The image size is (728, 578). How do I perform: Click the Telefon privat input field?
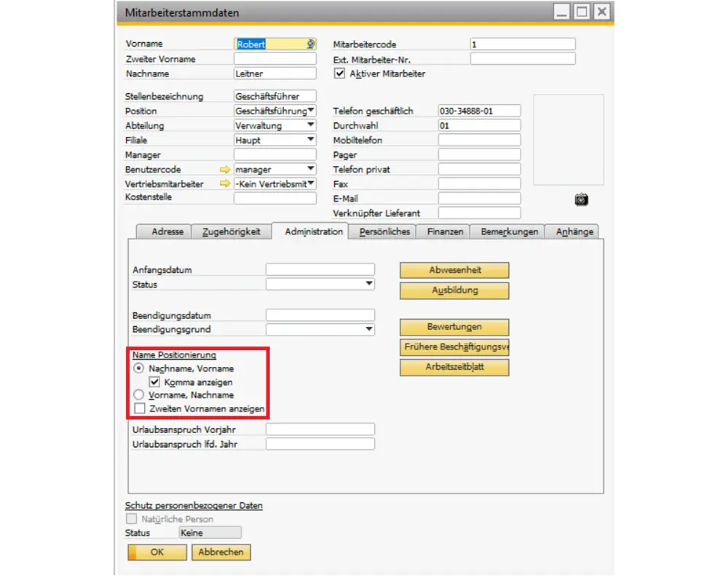pyautogui.click(x=480, y=169)
